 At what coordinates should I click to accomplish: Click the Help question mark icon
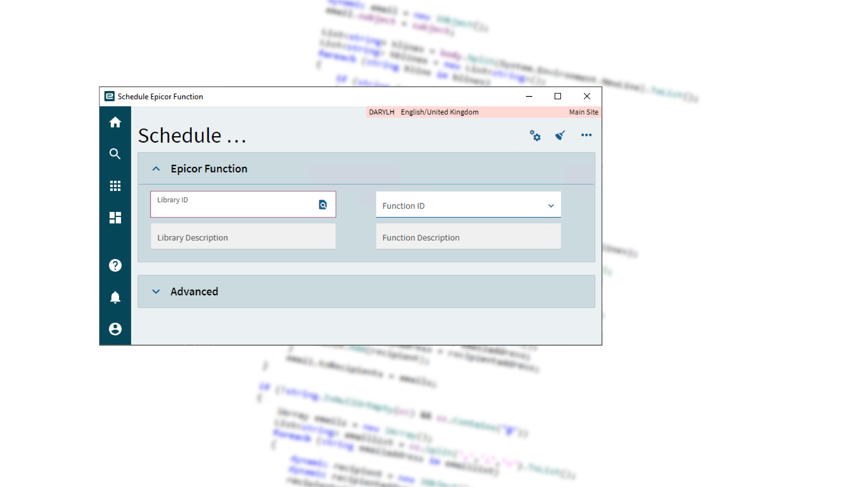[115, 265]
